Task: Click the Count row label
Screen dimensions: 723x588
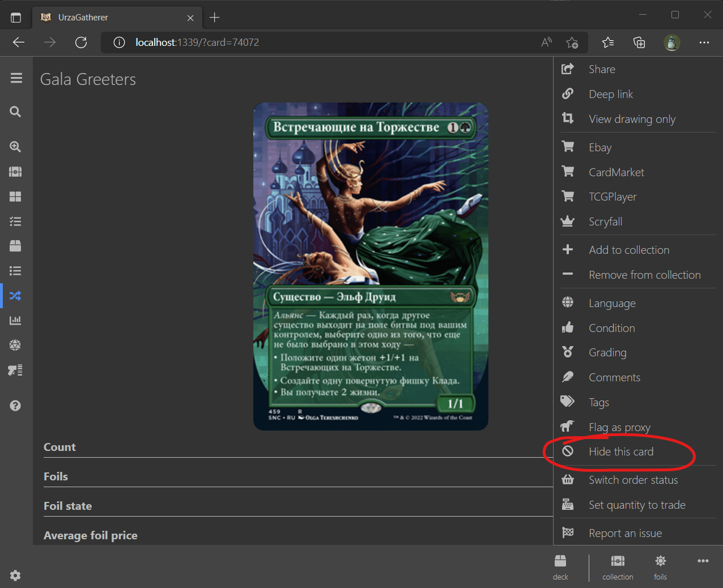Action: point(59,447)
